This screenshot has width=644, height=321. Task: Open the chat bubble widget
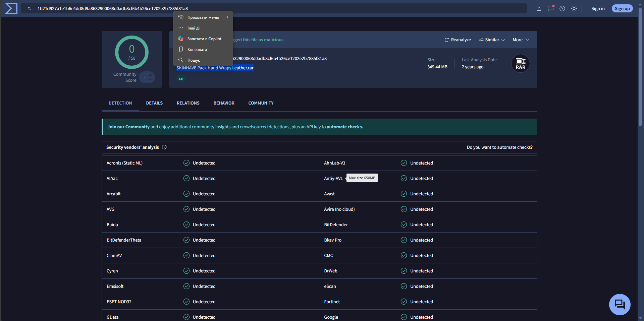click(x=620, y=305)
